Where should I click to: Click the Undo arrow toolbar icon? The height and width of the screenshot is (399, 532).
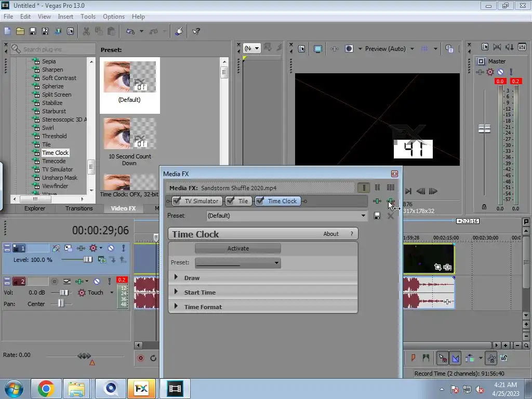pos(130,31)
